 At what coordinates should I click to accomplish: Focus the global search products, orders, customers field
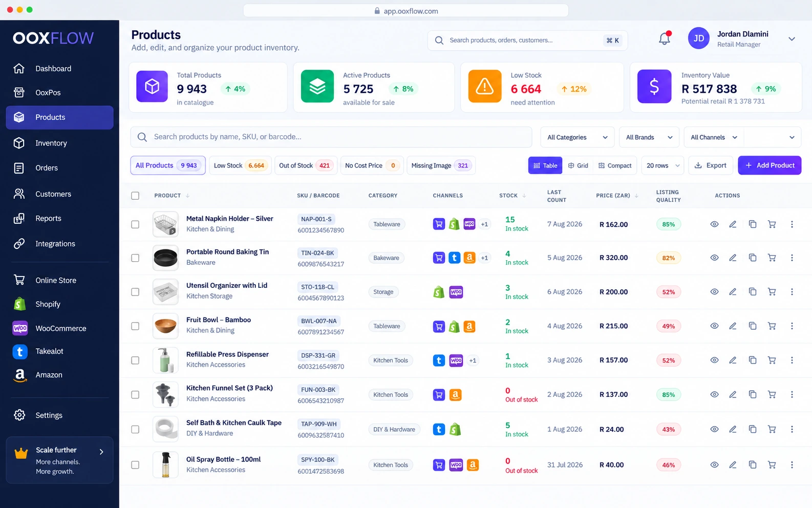[527, 40]
